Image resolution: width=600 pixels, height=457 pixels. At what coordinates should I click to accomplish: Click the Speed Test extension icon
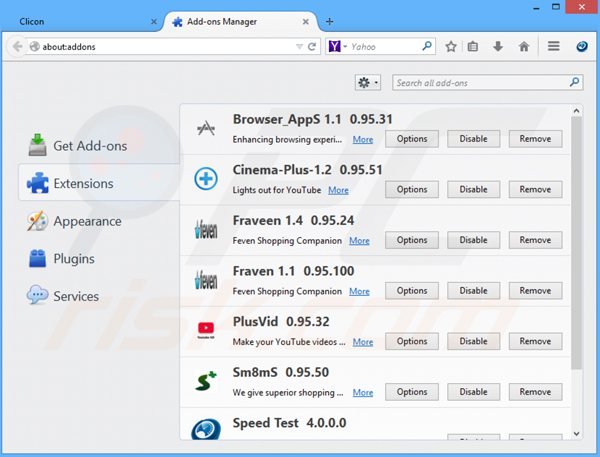206,429
